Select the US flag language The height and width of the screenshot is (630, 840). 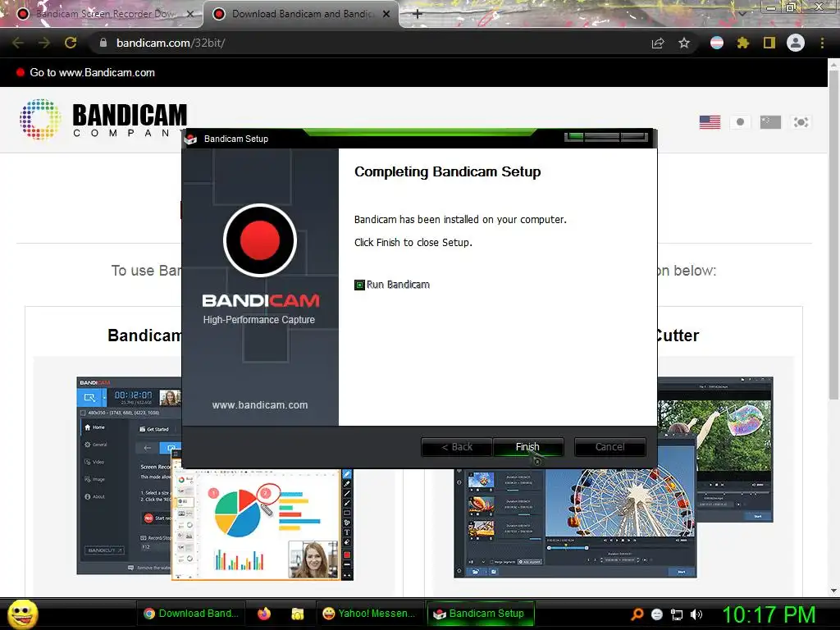pos(710,122)
